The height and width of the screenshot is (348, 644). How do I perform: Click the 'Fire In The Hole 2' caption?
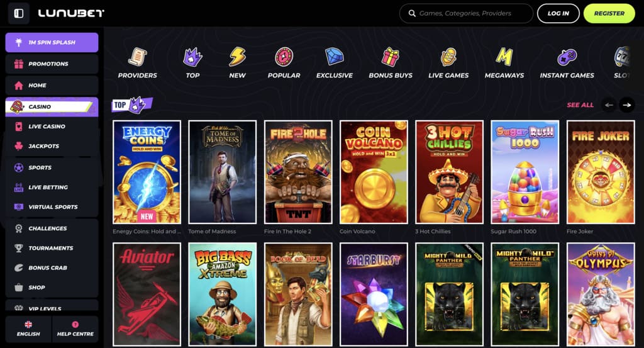(x=287, y=232)
